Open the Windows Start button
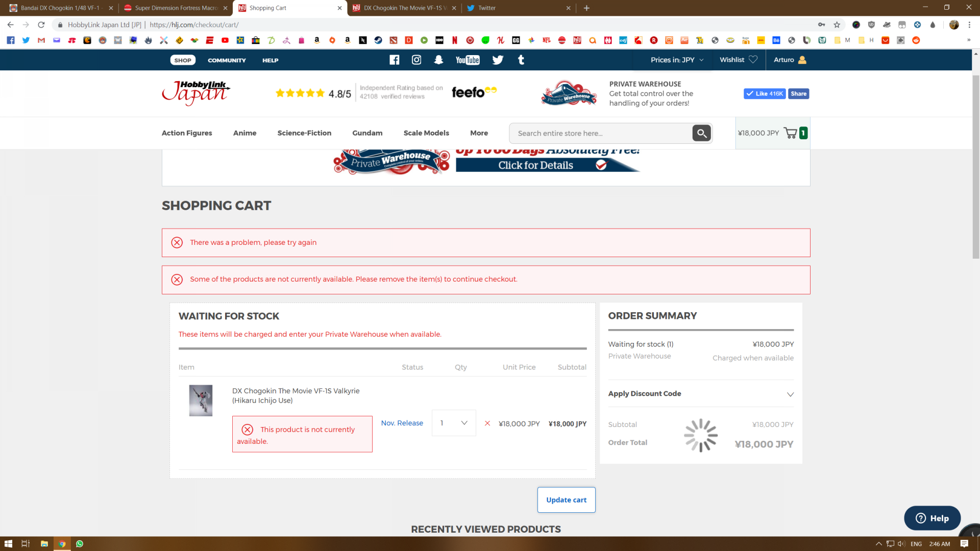Viewport: 980px width, 551px height. pos(8,544)
